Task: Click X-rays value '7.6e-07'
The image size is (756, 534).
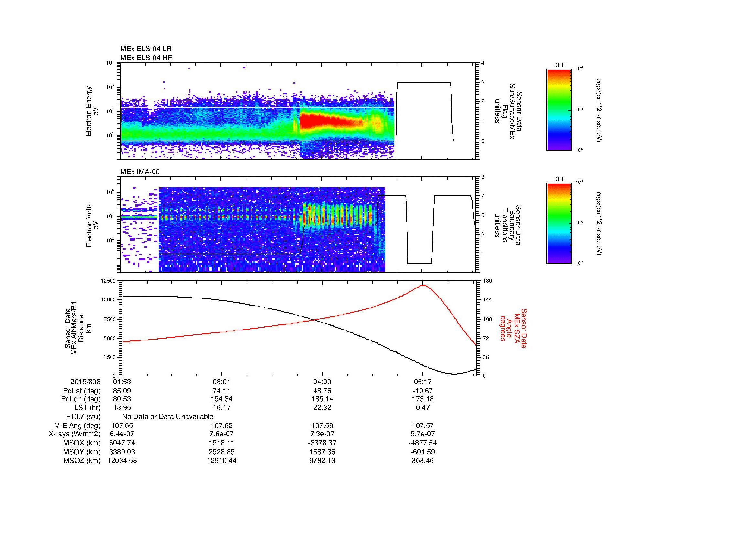Action: coord(222,434)
